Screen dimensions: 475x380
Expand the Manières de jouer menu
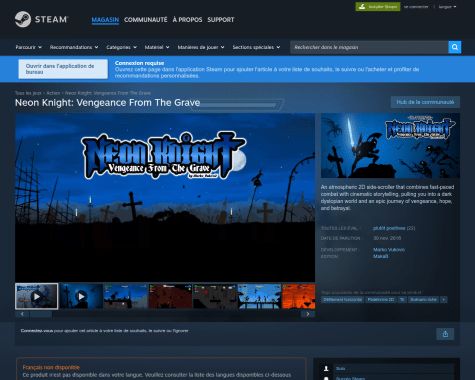point(201,47)
